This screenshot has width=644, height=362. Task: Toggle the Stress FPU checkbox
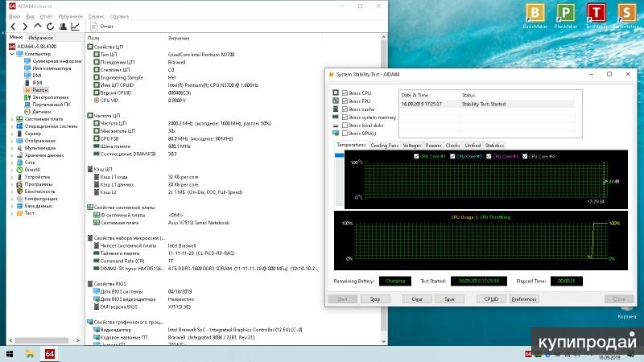point(345,101)
